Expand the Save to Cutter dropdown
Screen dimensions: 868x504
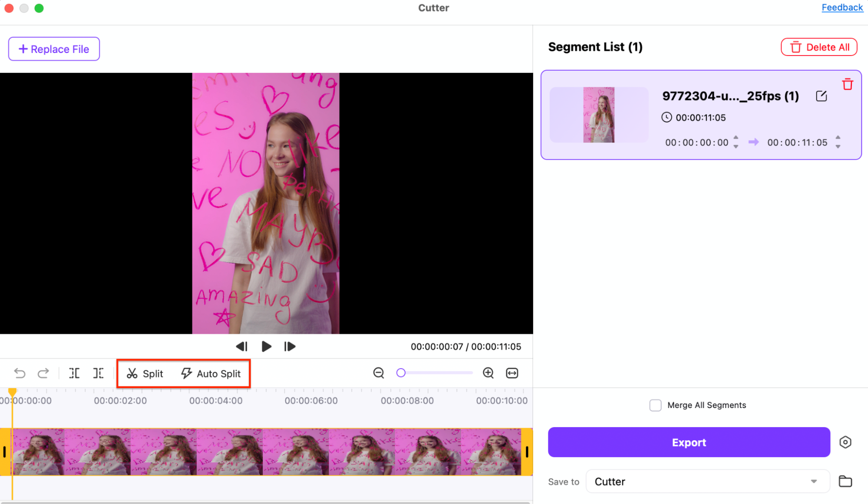[x=813, y=481]
